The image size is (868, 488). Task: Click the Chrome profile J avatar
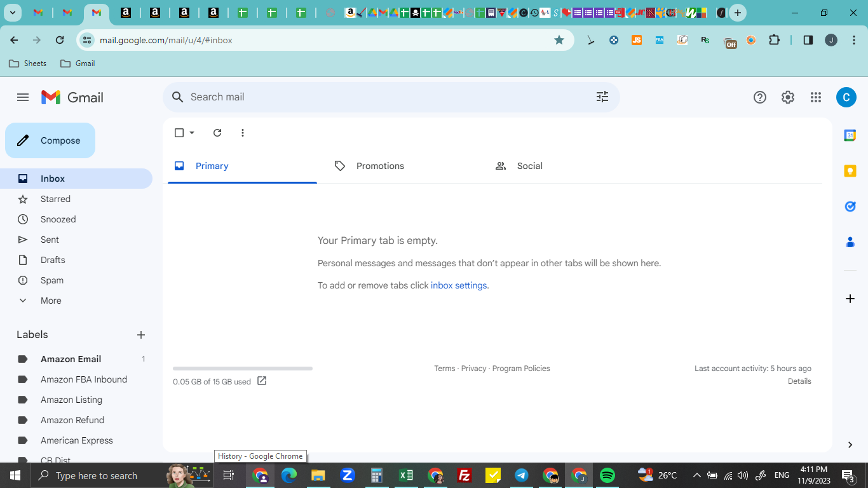point(831,40)
